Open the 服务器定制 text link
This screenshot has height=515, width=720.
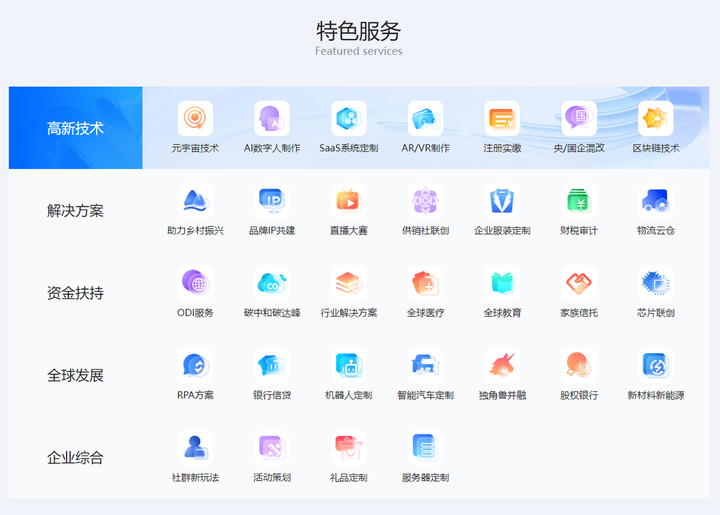(x=426, y=477)
